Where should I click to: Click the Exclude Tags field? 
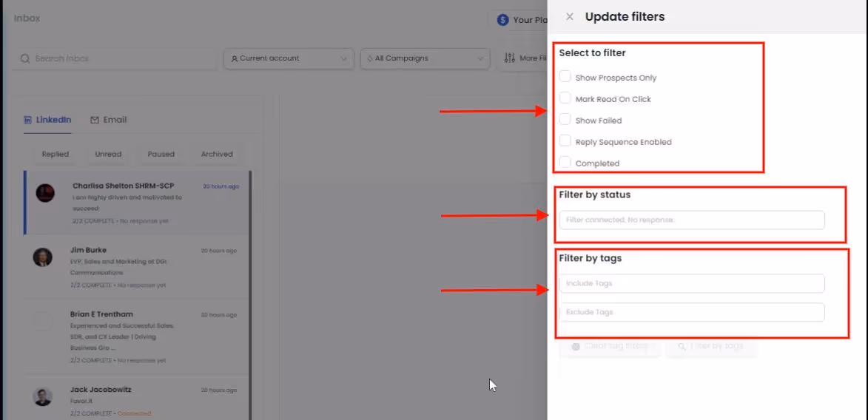[x=692, y=312]
